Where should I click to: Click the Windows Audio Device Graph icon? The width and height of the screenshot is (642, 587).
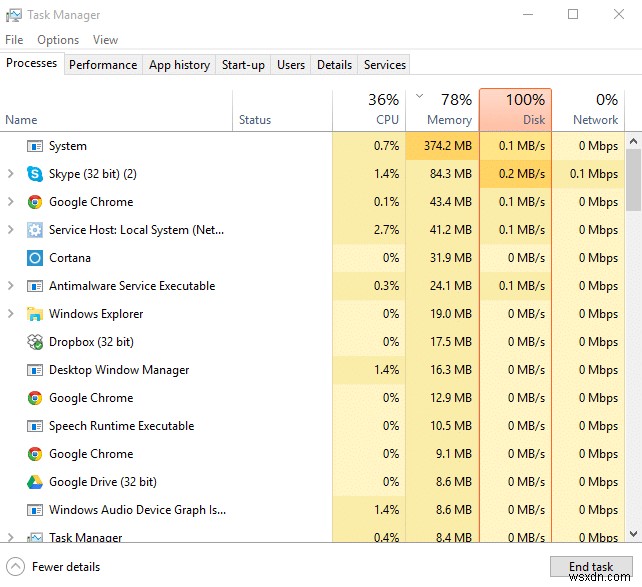point(35,510)
